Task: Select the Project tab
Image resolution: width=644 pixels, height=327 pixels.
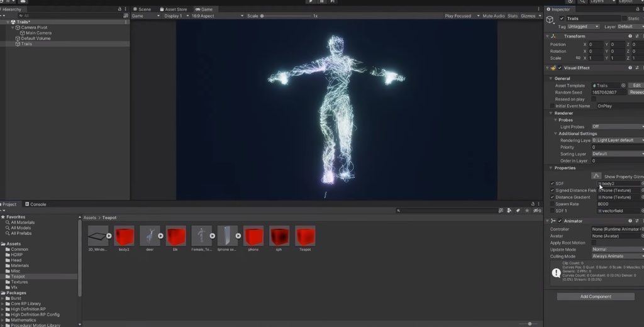Action: (9, 204)
